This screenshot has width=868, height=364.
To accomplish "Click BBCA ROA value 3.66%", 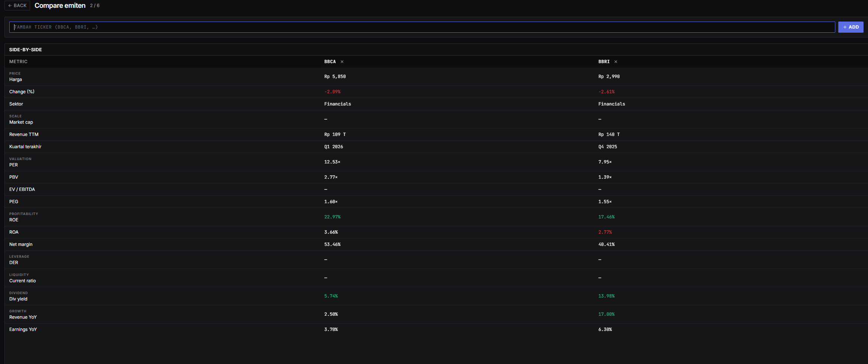I will coord(331,232).
